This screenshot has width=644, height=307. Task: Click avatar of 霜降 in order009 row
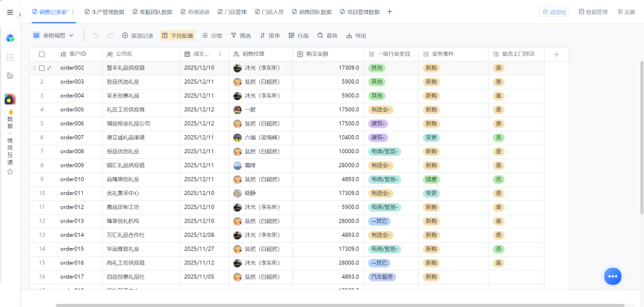pos(237,165)
